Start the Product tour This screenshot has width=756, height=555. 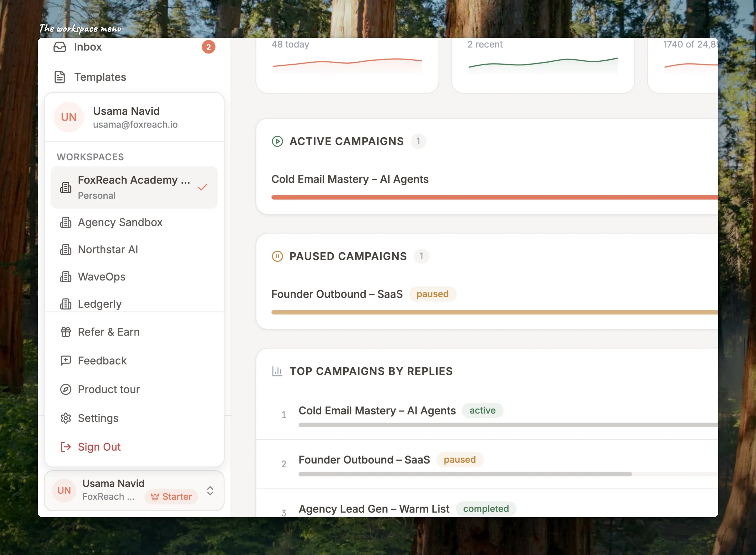coord(134,389)
